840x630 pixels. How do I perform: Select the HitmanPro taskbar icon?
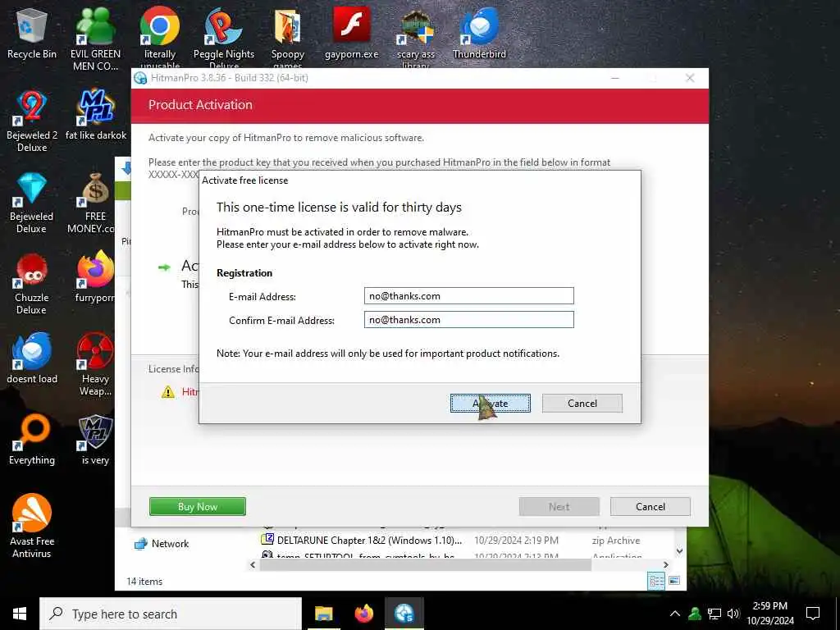(404, 614)
